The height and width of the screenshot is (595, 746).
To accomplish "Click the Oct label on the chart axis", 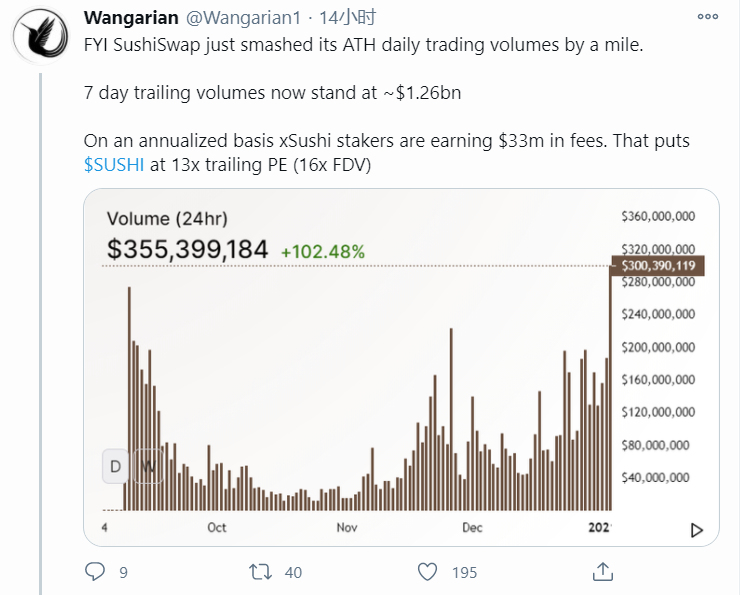I will click(216, 527).
